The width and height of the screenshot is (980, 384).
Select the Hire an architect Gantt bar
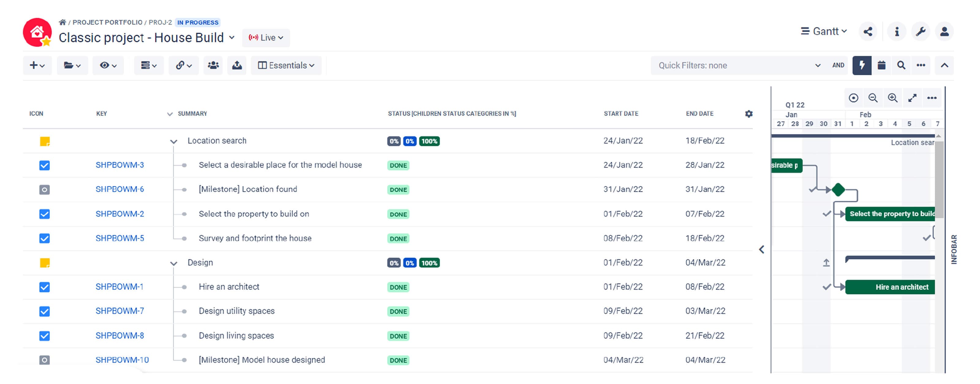[890, 287]
